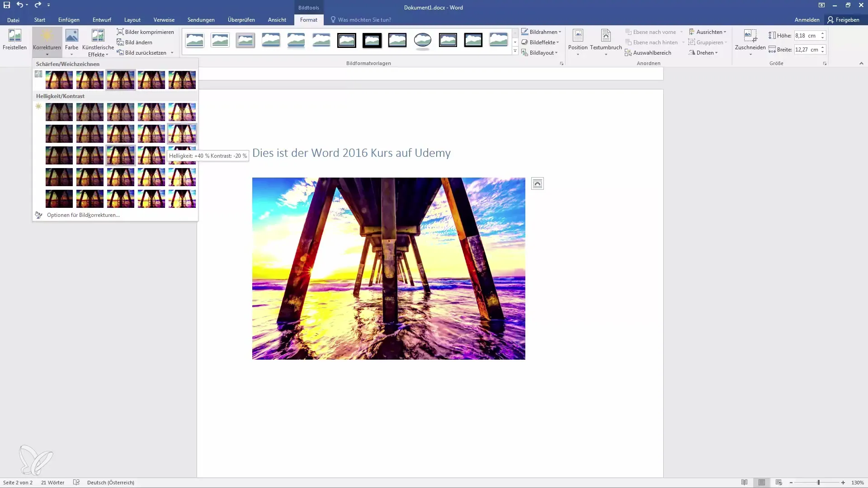
Task: Open the Format ribbon tab
Action: (x=308, y=20)
